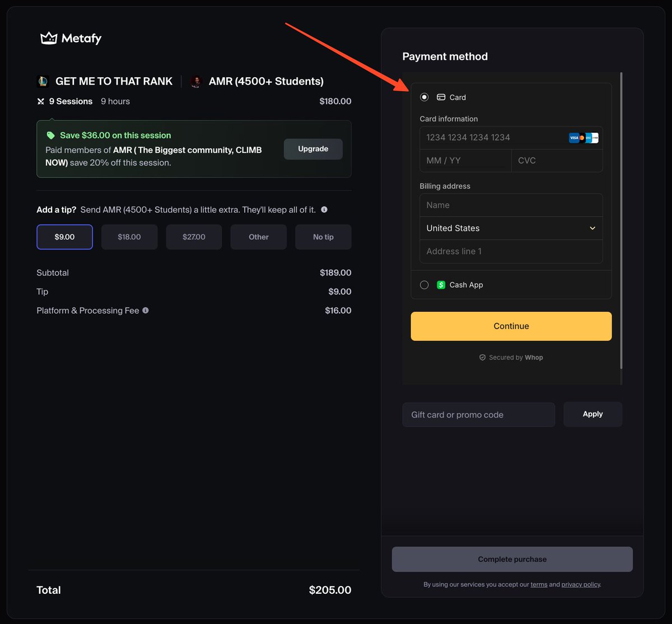Click the Upgrade membership button
This screenshot has width=672, height=624.
313,149
